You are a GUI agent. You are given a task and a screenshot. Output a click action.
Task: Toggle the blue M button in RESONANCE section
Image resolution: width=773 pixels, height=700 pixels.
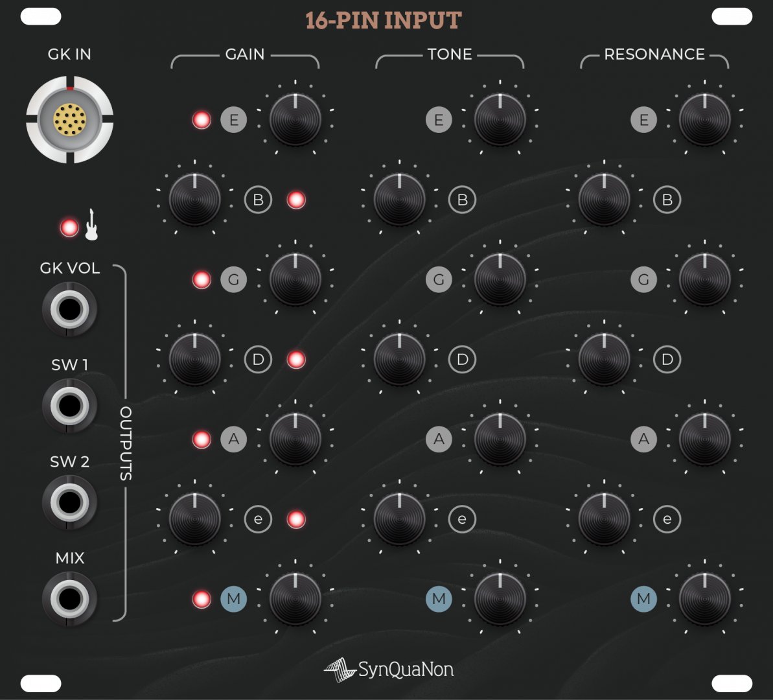pyautogui.click(x=643, y=600)
